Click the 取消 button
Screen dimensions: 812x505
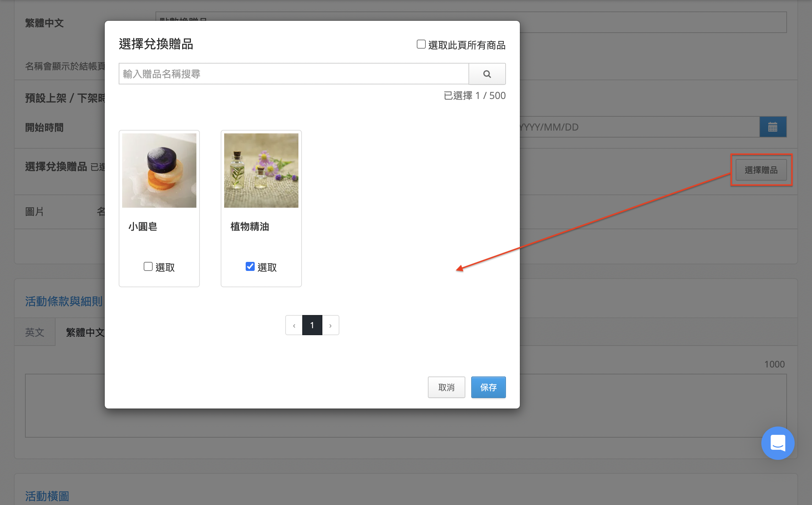[x=446, y=387]
